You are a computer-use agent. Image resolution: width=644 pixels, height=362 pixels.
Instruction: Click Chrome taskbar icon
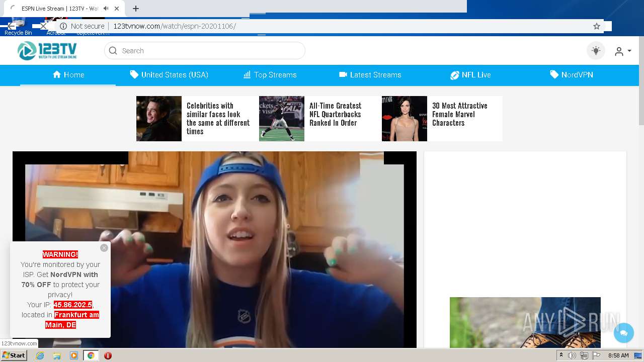[91, 355]
